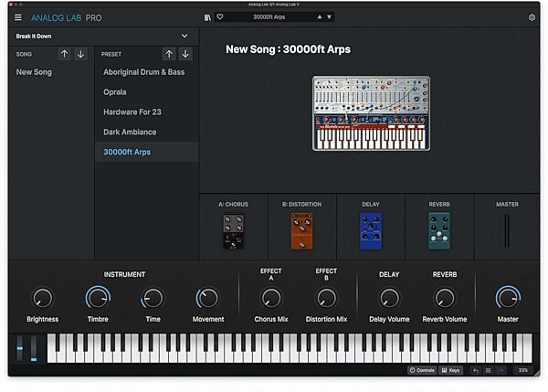Click the pitch bend wheel strip

click(x=20, y=348)
